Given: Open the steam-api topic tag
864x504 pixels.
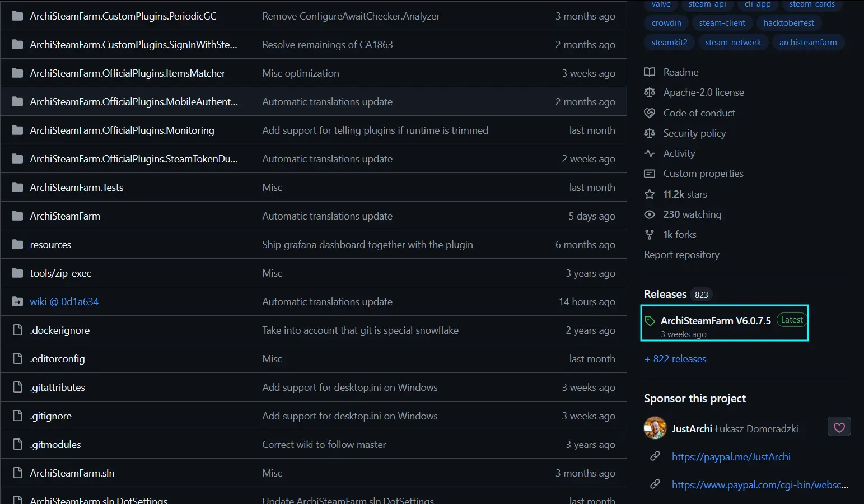Looking at the screenshot, I should [x=707, y=4].
